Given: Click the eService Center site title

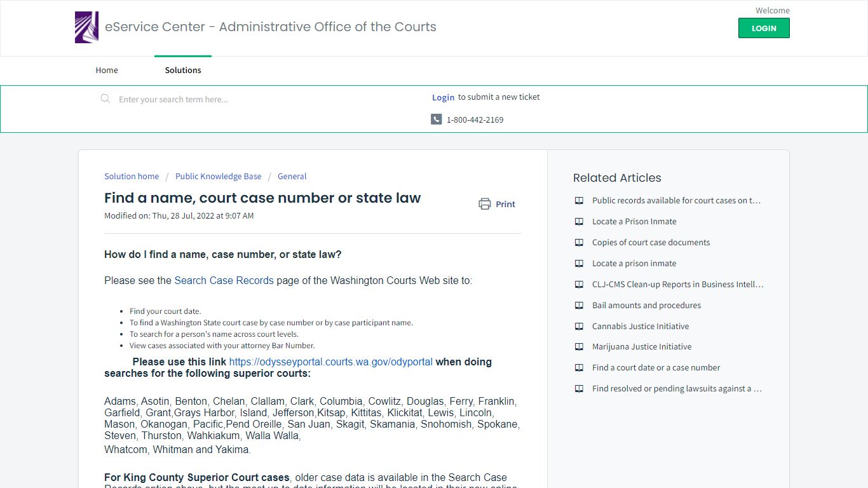Looking at the screenshot, I should [271, 27].
